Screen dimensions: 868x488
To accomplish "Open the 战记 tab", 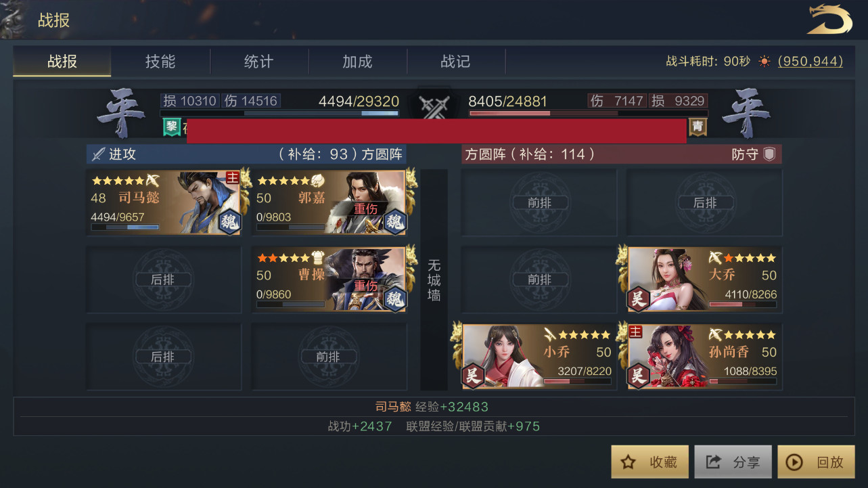I will pos(455,62).
